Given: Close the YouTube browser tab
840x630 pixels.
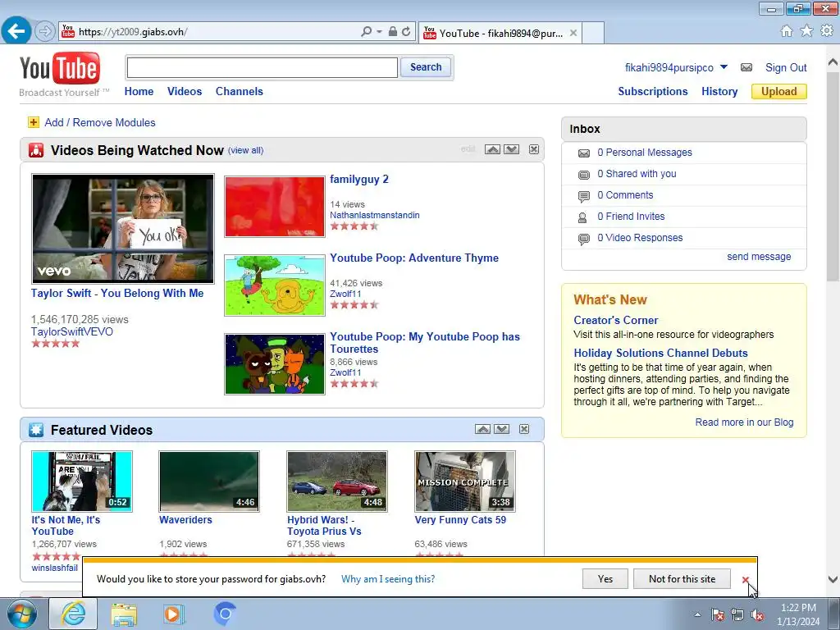Looking at the screenshot, I should coord(573,33).
